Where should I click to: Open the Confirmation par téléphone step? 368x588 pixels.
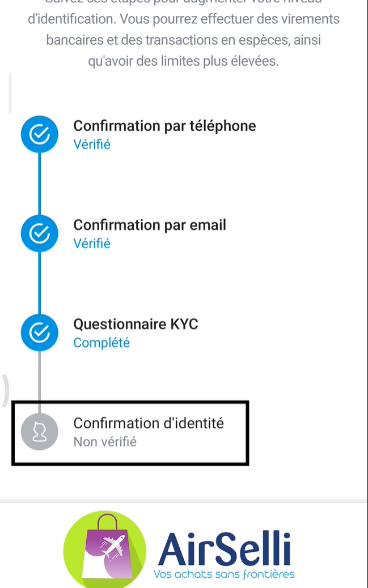[164, 126]
